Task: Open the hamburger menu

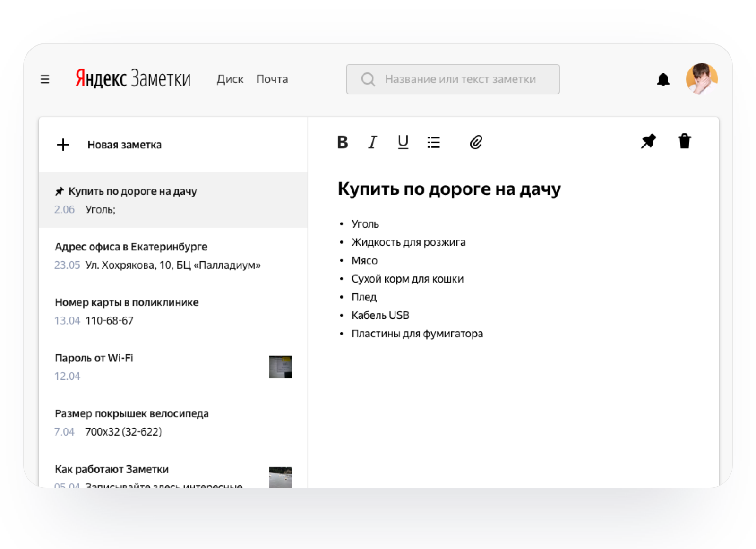Action: (x=45, y=79)
